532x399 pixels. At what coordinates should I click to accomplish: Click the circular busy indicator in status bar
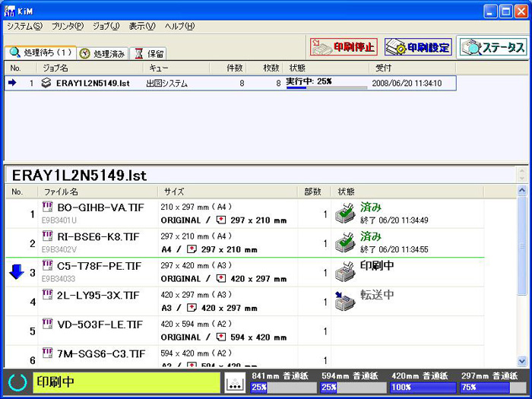[17, 382]
